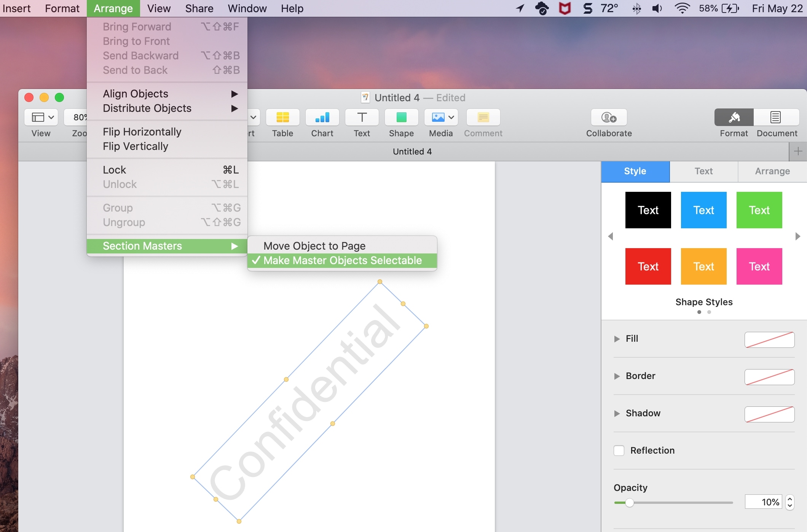Click the Shadow style well

click(769, 414)
